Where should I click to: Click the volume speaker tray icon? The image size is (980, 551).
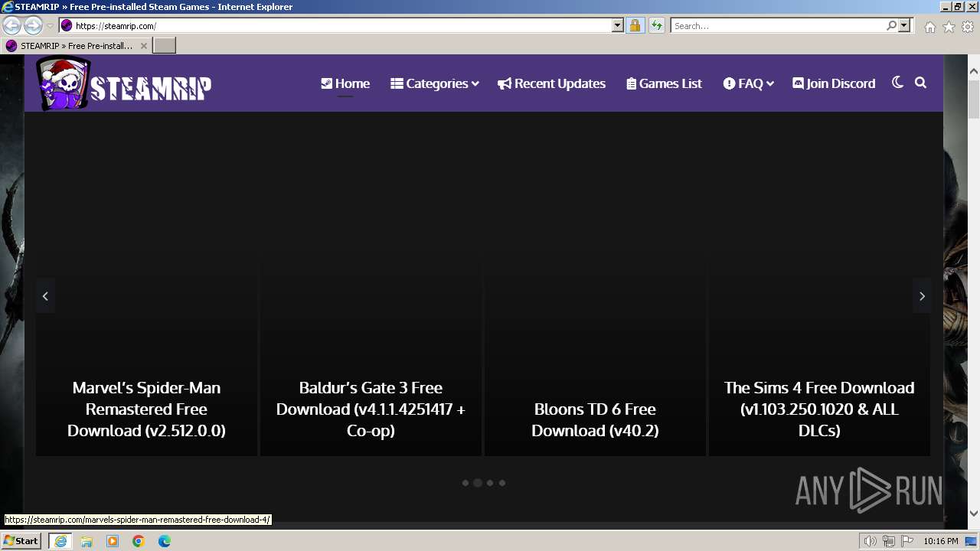pyautogui.click(x=870, y=541)
